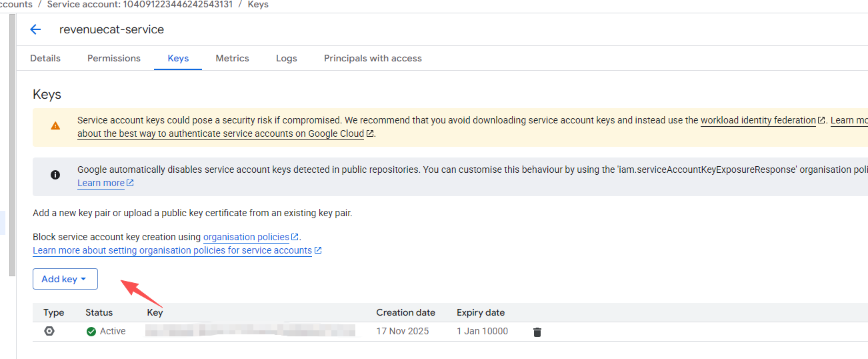The width and height of the screenshot is (868, 359).
Task: Go to the Metrics tab
Action: pyautogui.click(x=232, y=58)
